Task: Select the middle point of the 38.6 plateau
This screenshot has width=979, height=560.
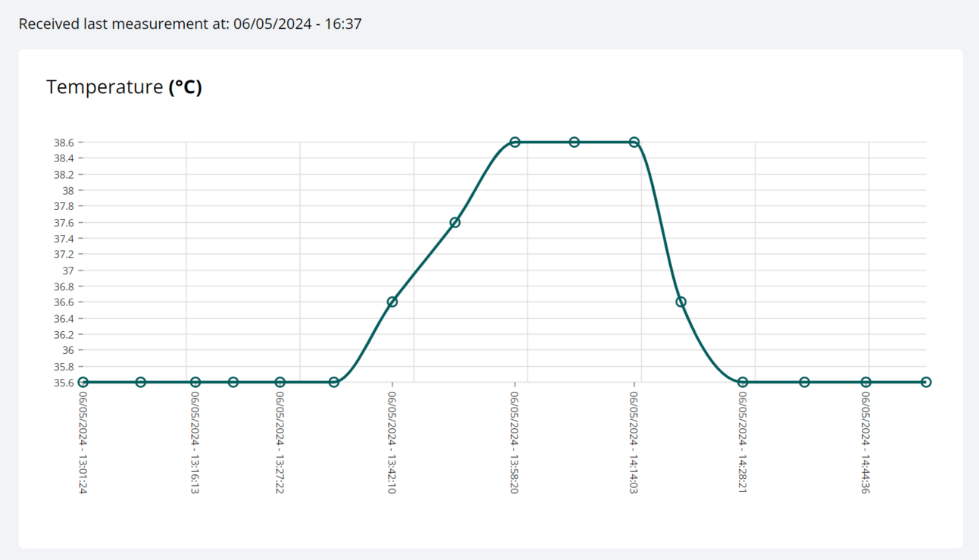Action: pyautogui.click(x=574, y=142)
